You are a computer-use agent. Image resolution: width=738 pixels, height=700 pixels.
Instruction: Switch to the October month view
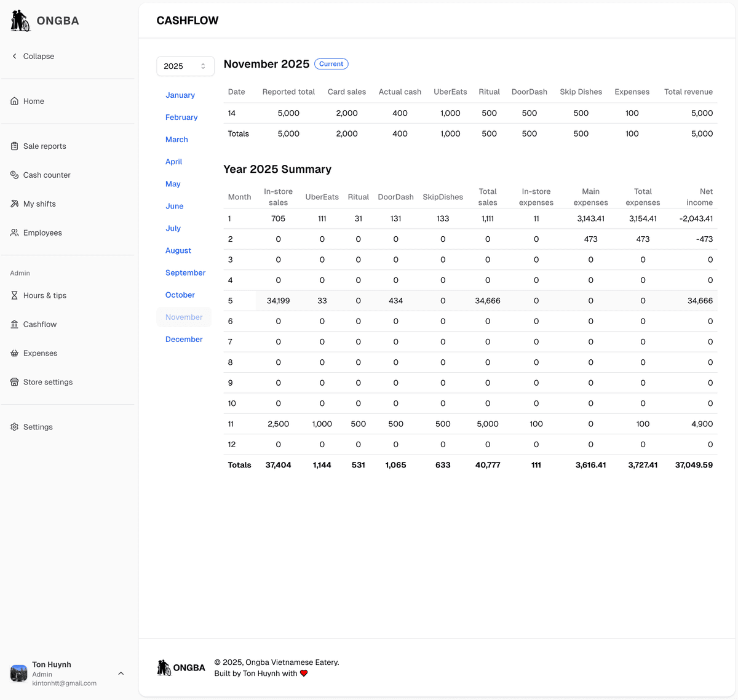180,295
